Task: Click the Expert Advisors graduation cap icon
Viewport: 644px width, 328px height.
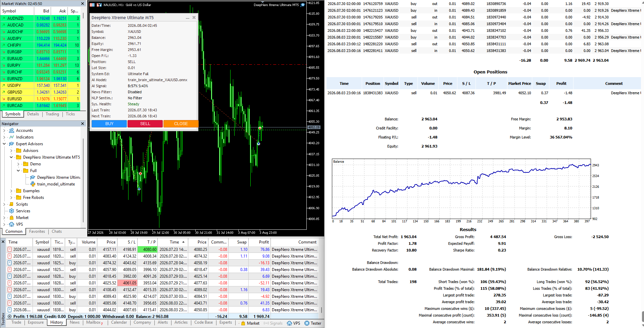Action: tap(11, 144)
